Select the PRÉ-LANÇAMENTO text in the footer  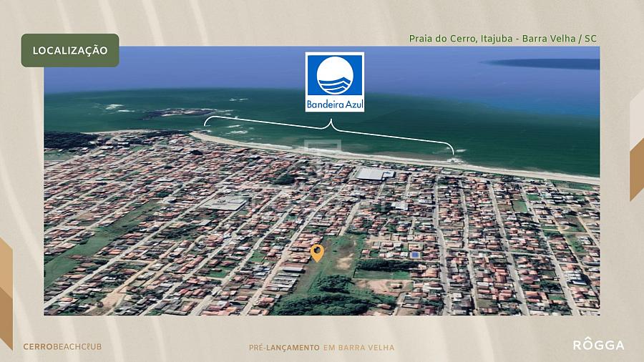pyautogui.click(x=283, y=348)
